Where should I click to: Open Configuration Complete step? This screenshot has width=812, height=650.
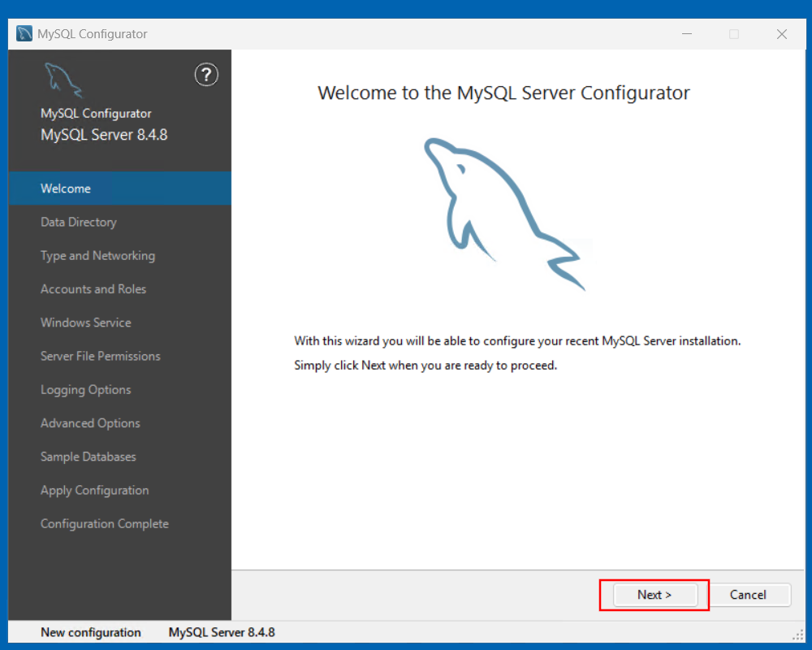(119, 523)
